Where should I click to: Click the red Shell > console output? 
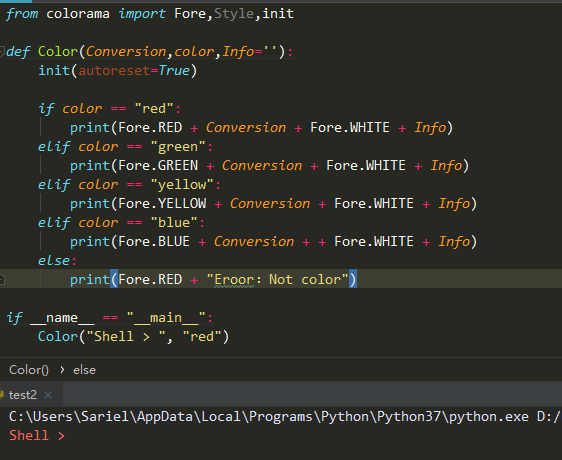tap(37, 435)
